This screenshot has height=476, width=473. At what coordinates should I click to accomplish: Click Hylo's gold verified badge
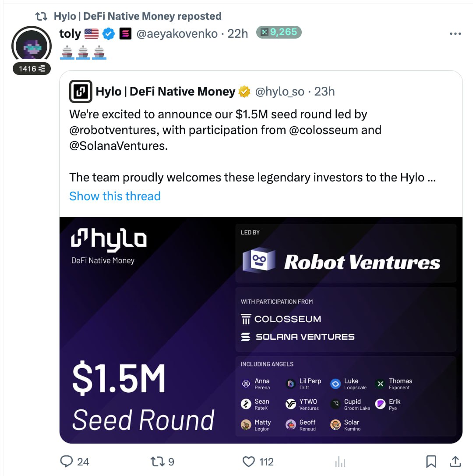244,91
